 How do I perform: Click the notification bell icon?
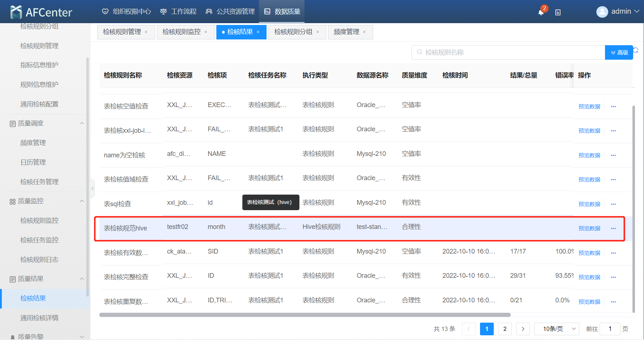(x=541, y=12)
